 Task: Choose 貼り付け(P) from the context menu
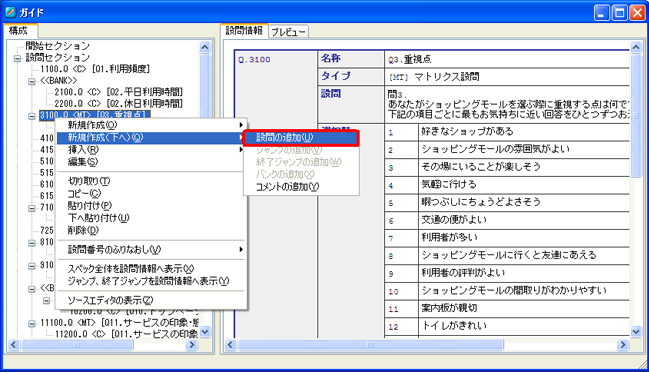point(151,206)
